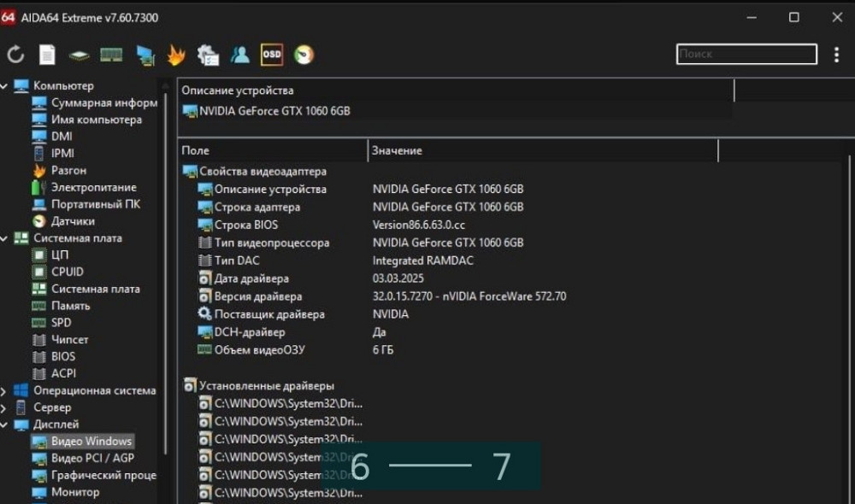Image resolution: width=855 pixels, height=504 pixels.
Task: Click the blue user silhouette toolbar icon
Action: click(x=240, y=55)
